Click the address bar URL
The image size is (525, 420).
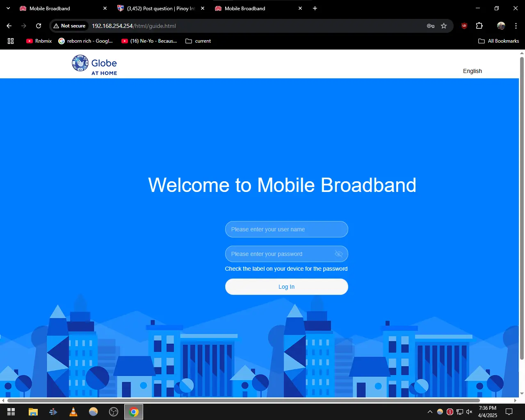tap(134, 26)
